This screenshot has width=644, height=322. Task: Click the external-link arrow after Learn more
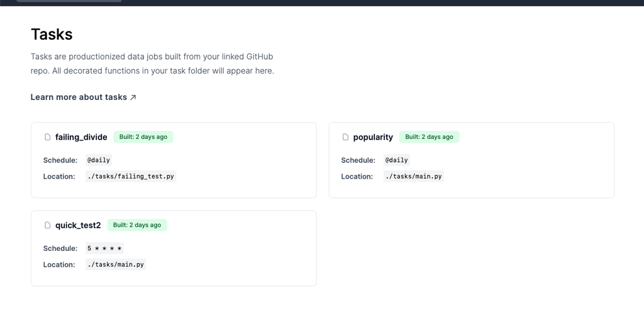pyautogui.click(x=133, y=97)
